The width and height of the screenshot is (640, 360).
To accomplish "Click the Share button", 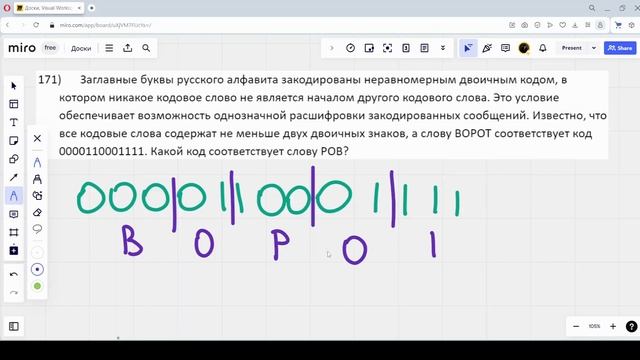I will point(620,48).
